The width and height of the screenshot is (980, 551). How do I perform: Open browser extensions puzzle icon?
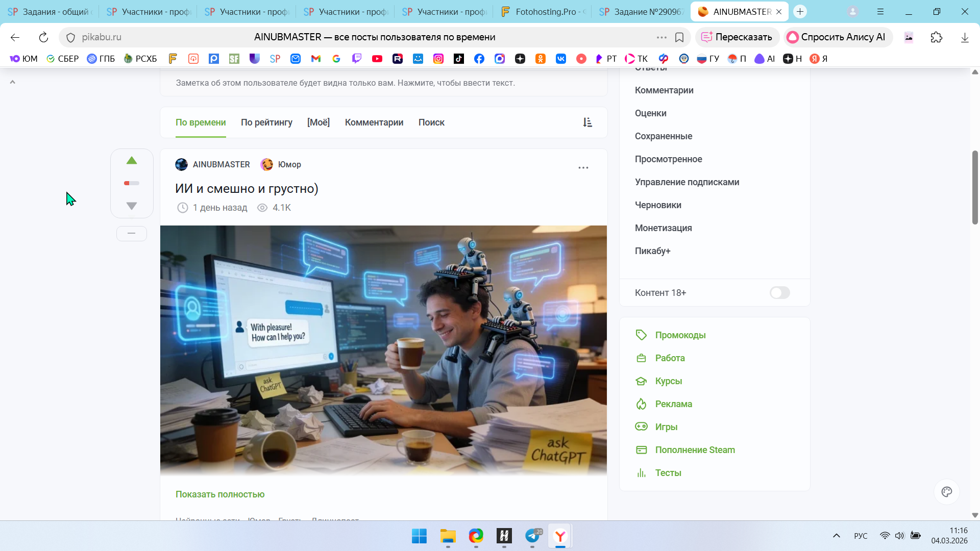pyautogui.click(x=937, y=37)
